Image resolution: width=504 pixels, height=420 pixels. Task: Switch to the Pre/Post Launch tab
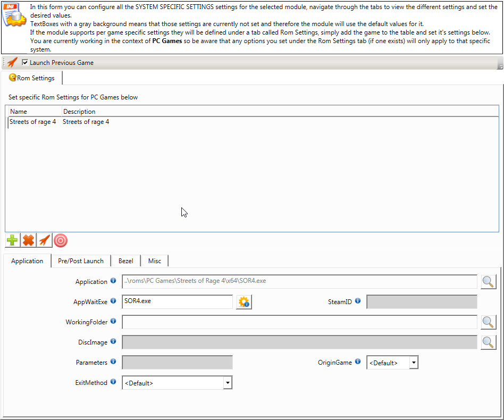pos(81,261)
